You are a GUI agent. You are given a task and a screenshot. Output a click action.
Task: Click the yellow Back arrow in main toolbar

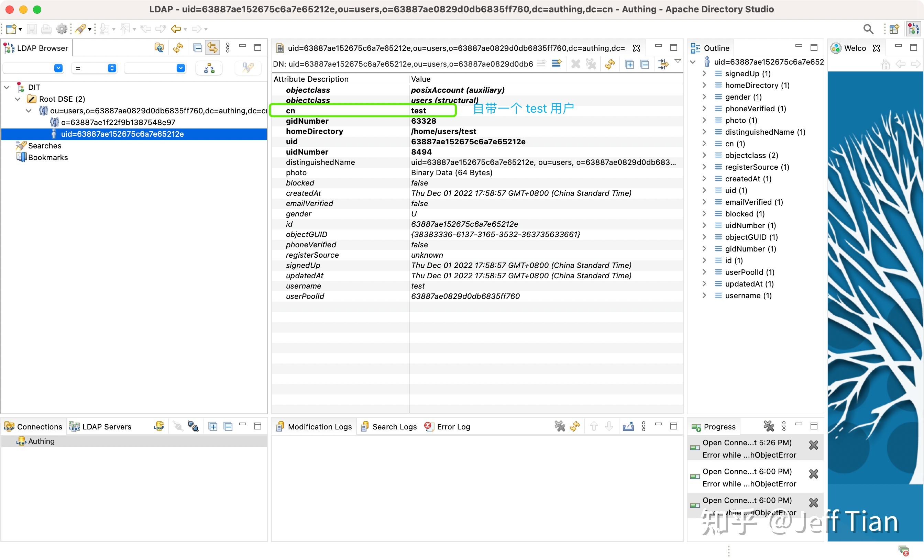pyautogui.click(x=176, y=29)
